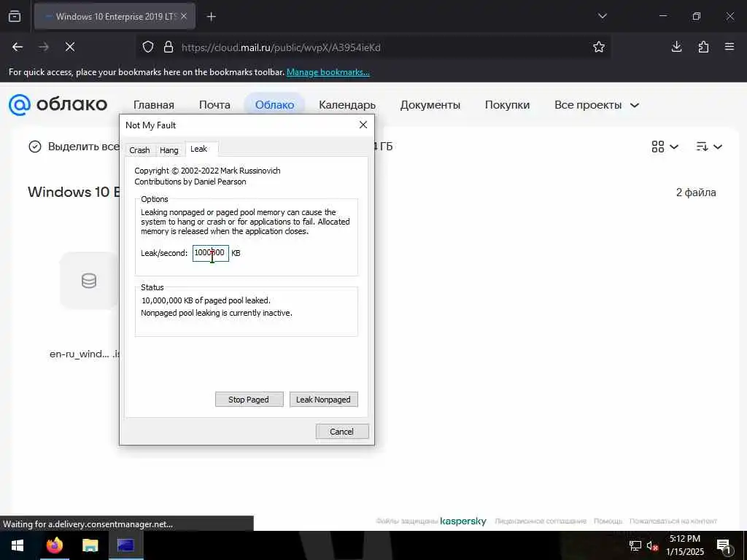
Task: Open the Главная navigation item
Action: click(x=154, y=105)
